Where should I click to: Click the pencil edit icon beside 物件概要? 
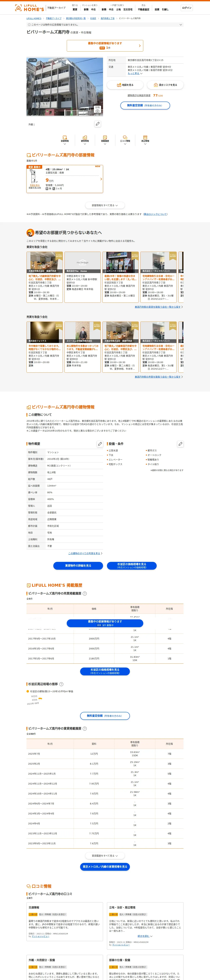pos(100,444)
